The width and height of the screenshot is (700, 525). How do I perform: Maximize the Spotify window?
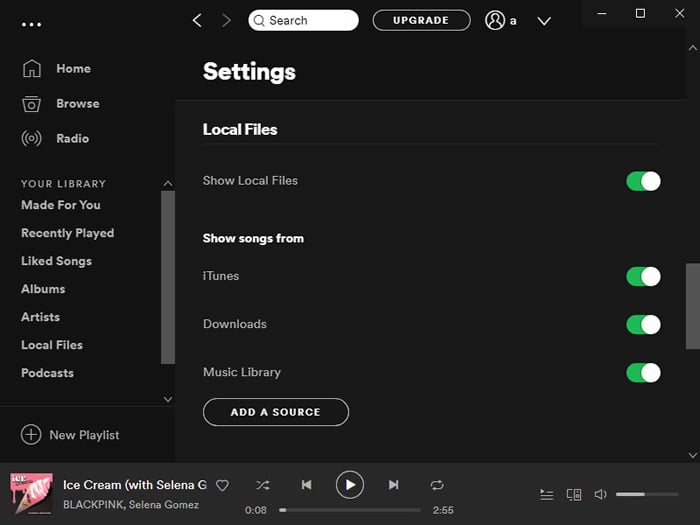tap(640, 13)
